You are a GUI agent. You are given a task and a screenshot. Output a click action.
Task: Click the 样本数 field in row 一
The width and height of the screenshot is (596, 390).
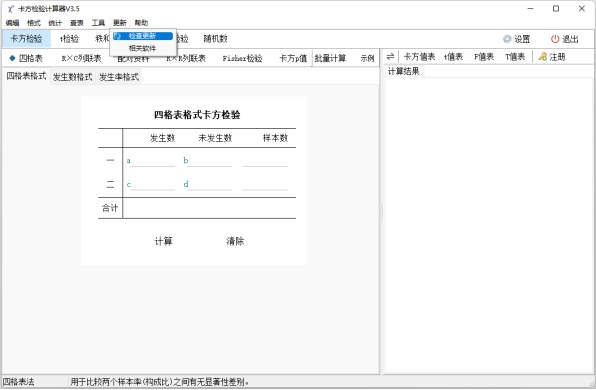coord(265,160)
